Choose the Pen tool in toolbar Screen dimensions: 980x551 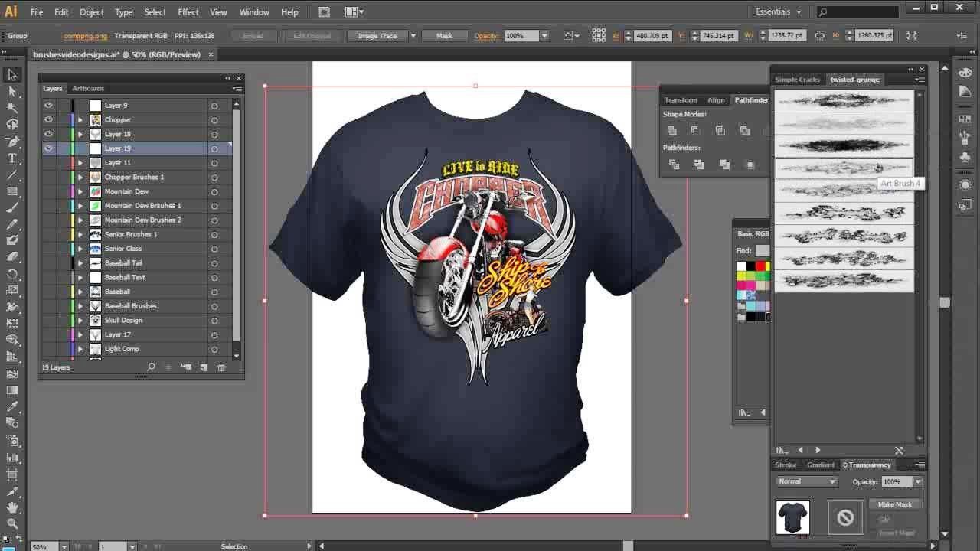(x=12, y=142)
